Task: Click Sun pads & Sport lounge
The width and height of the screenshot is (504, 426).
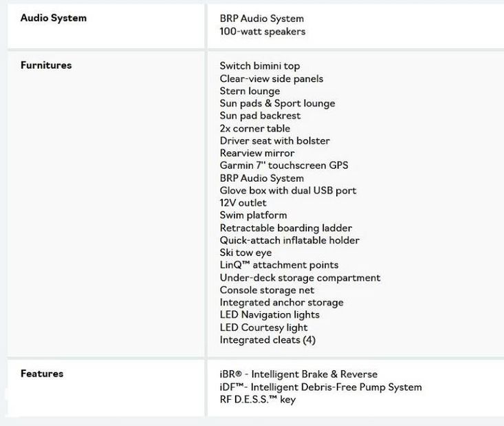Action: [x=277, y=103]
